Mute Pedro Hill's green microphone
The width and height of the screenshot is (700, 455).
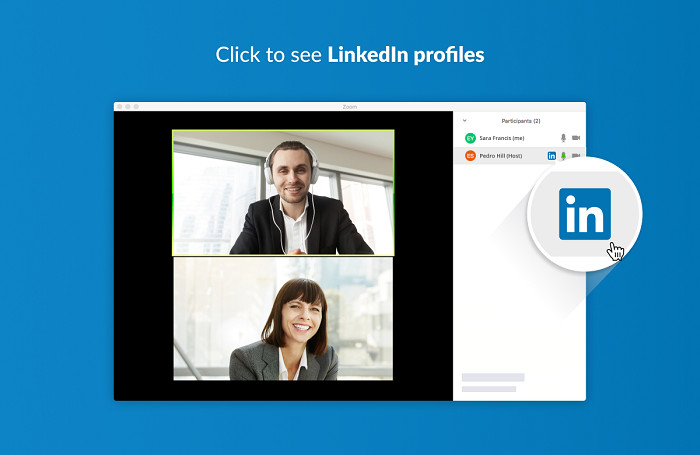pos(563,156)
